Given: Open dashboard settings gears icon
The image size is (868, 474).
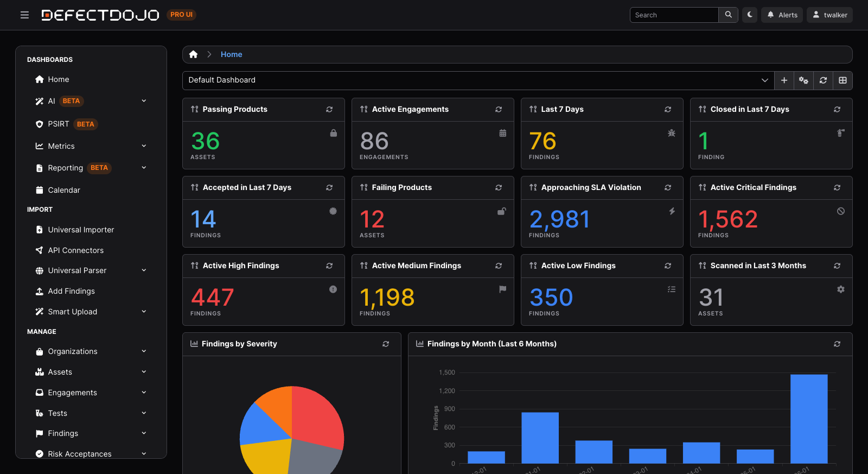Looking at the screenshot, I should tap(803, 80).
